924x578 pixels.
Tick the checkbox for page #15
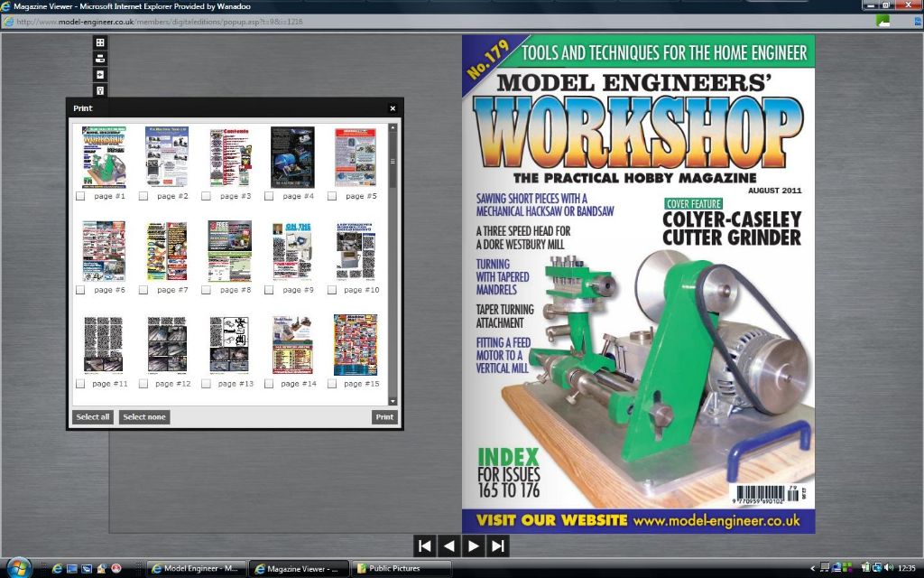[x=332, y=383]
